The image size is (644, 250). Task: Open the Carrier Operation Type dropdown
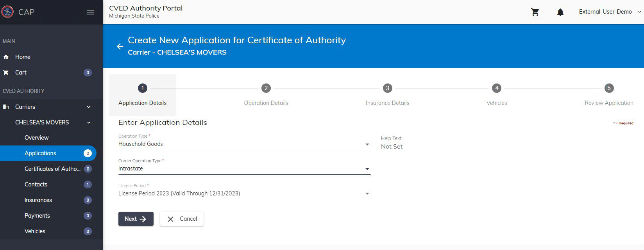tap(244, 168)
